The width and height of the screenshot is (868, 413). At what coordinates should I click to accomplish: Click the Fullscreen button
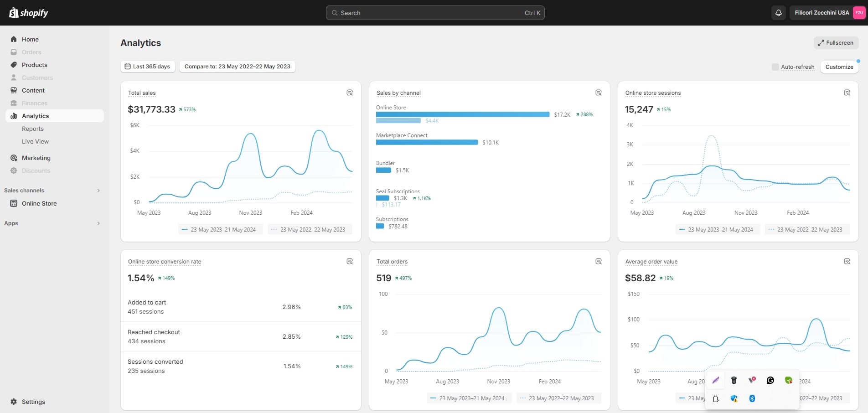[836, 43]
